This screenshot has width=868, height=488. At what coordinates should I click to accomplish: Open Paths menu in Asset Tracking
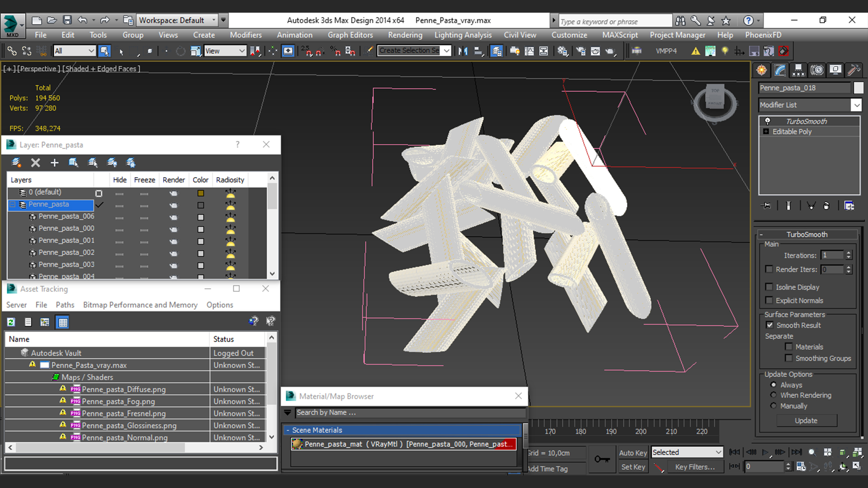(x=65, y=305)
